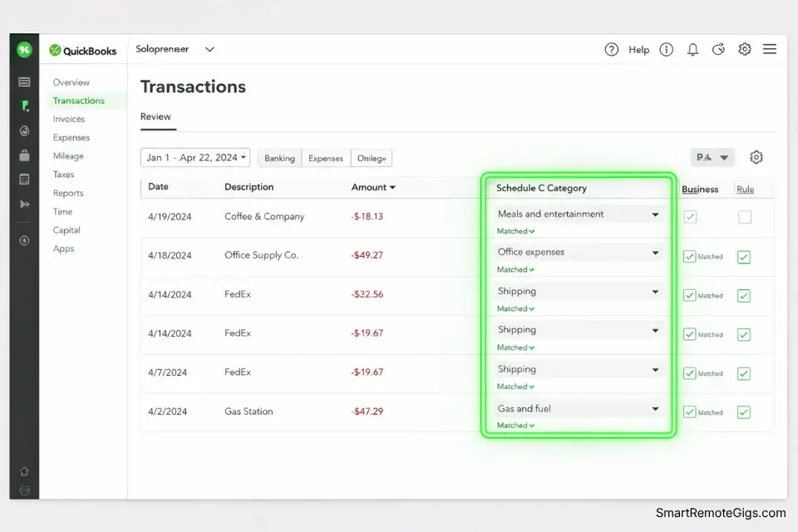Uncheck the Matched business checkbox for Gas Station

pos(689,411)
